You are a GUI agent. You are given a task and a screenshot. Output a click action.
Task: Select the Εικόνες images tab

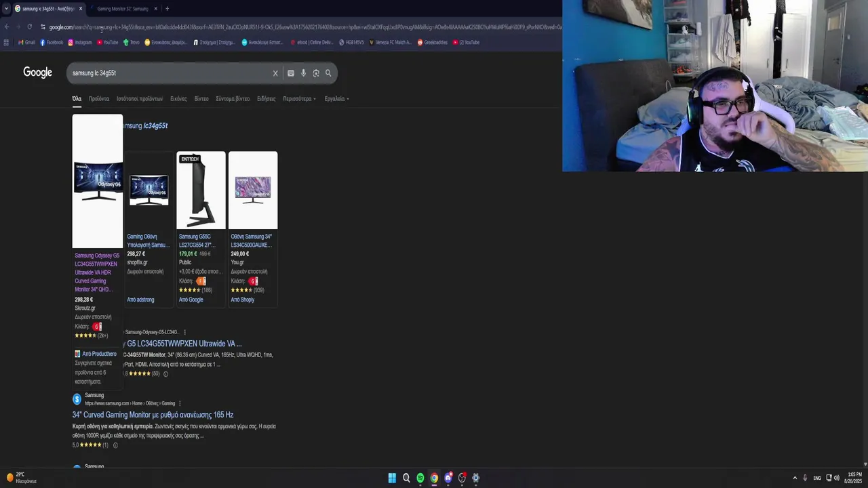tap(178, 99)
